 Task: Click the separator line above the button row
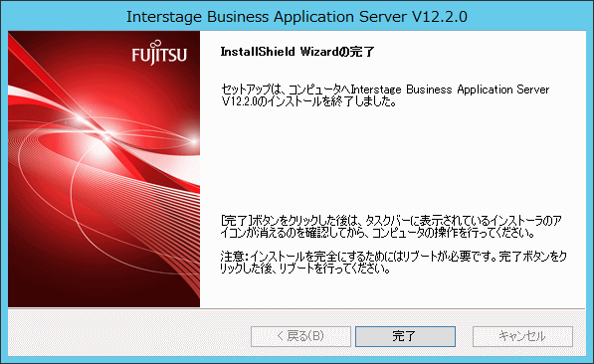(297, 308)
